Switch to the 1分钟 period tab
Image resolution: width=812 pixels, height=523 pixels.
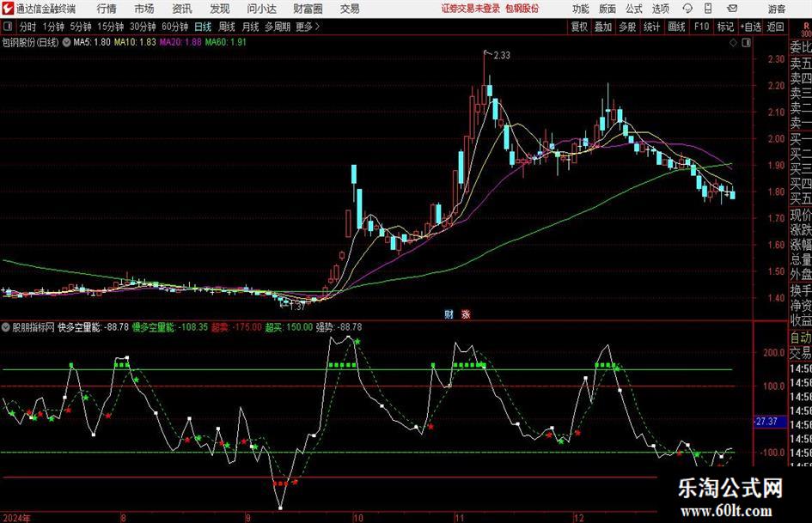tap(53, 27)
